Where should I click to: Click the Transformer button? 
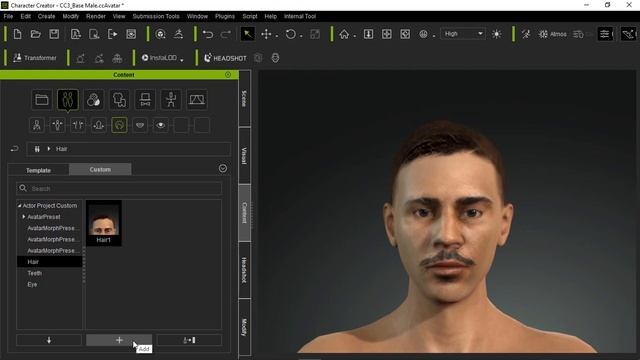pos(35,58)
